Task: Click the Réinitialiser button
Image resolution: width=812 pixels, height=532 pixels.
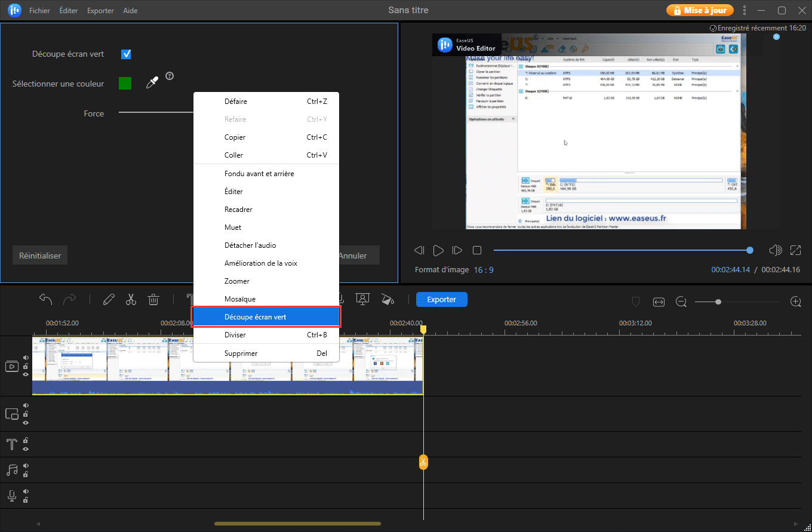Action: pyautogui.click(x=40, y=256)
